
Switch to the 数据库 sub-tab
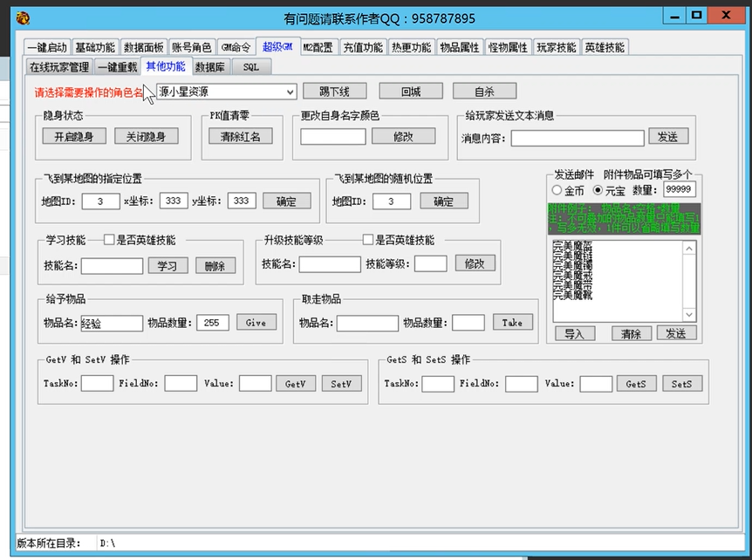pos(210,67)
